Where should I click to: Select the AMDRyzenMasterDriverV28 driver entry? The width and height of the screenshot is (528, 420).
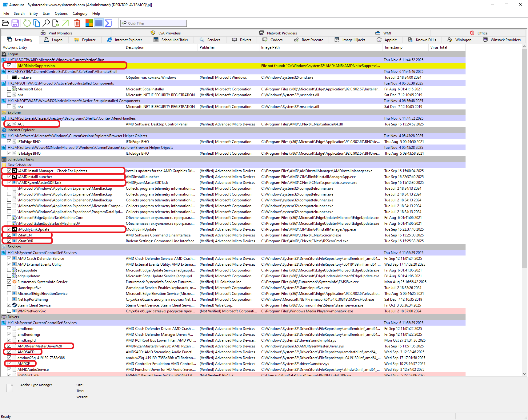point(233,346)
